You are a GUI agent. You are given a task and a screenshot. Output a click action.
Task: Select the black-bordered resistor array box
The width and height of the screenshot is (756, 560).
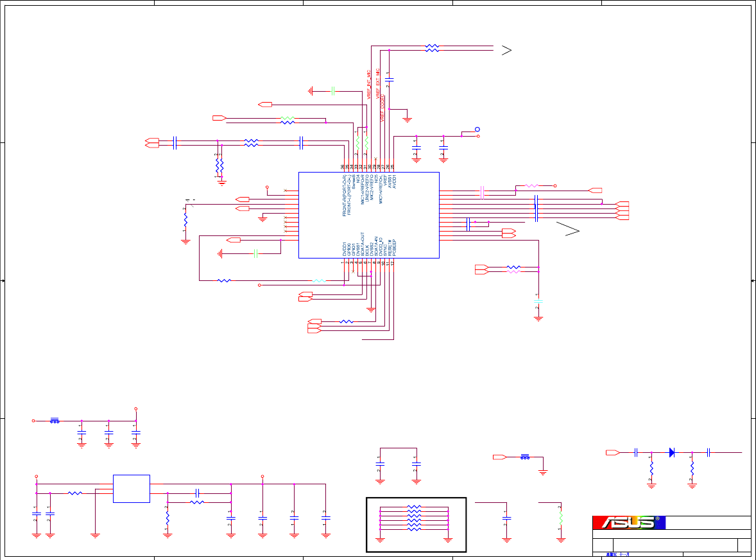pyautogui.click(x=416, y=524)
